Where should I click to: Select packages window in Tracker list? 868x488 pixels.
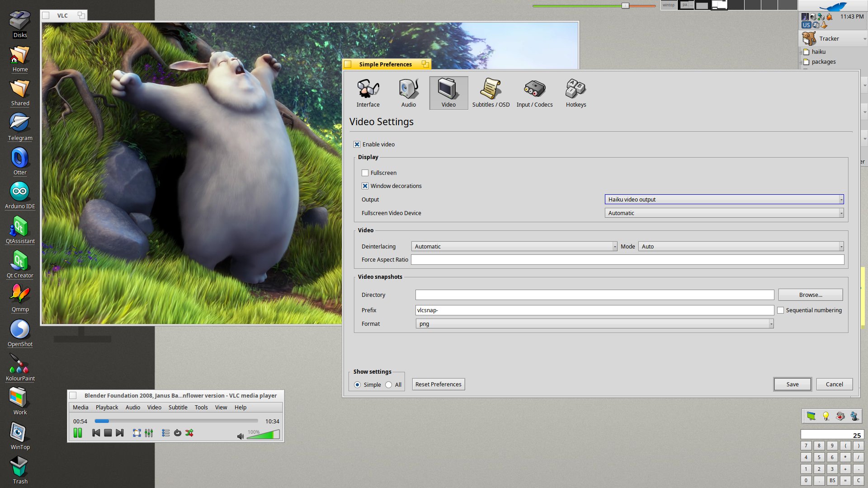(x=833, y=62)
